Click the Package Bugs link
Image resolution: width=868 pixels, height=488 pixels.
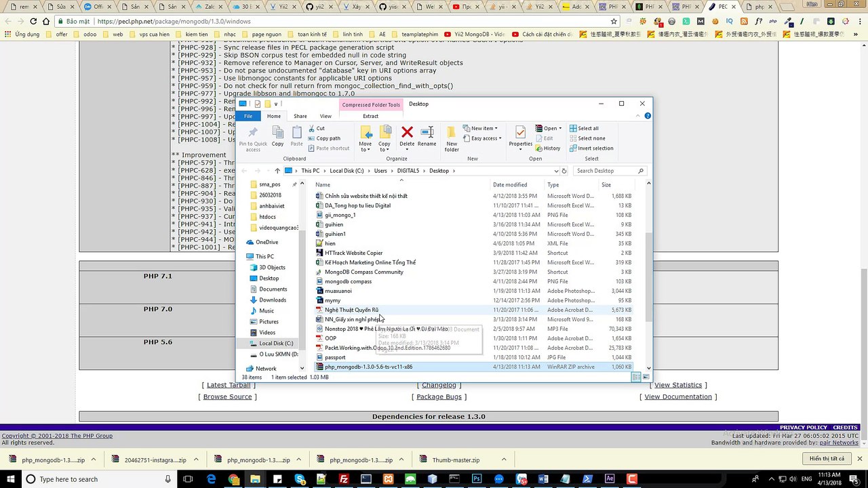click(x=439, y=396)
